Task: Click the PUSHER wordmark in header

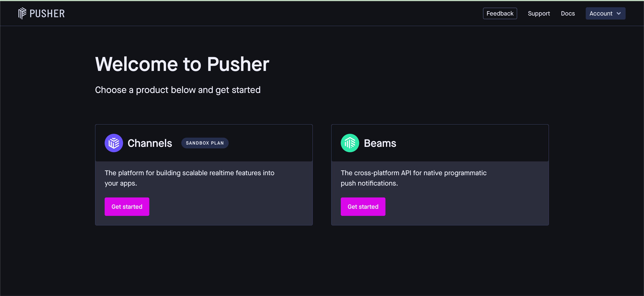Action: point(47,13)
